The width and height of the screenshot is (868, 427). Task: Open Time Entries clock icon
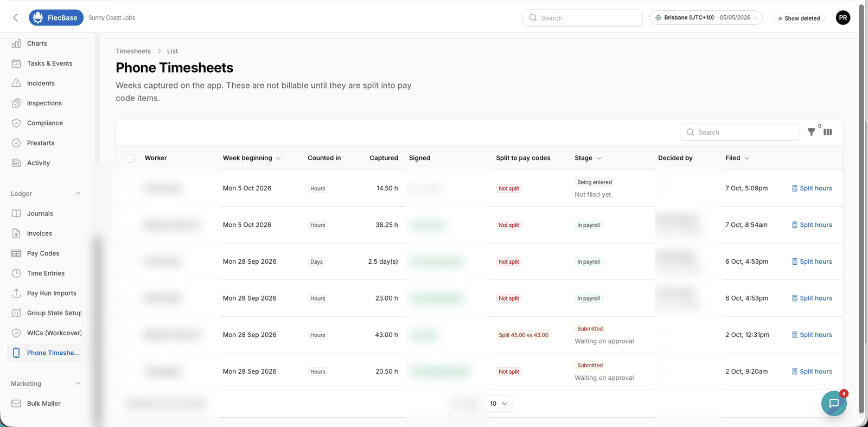tap(16, 273)
